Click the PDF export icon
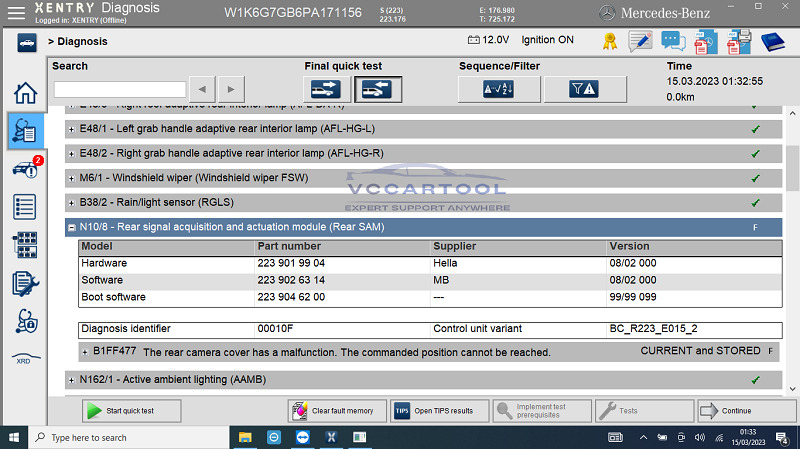The width and height of the screenshot is (800, 449). tap(706, 42)
